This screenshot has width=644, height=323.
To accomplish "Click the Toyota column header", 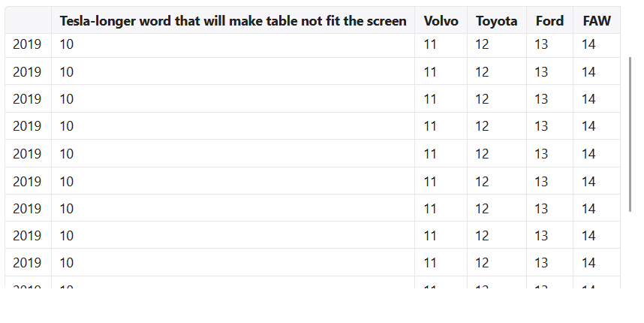I will [x=496, y=21].
